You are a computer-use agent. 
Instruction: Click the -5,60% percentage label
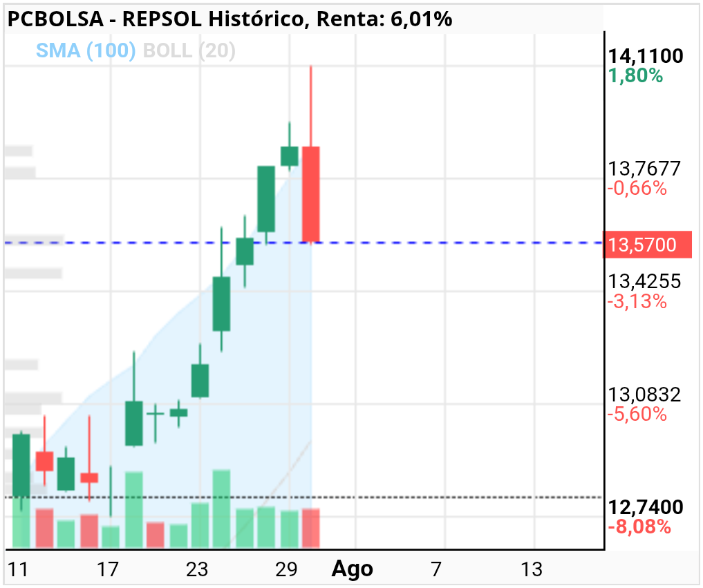(637, 414)
